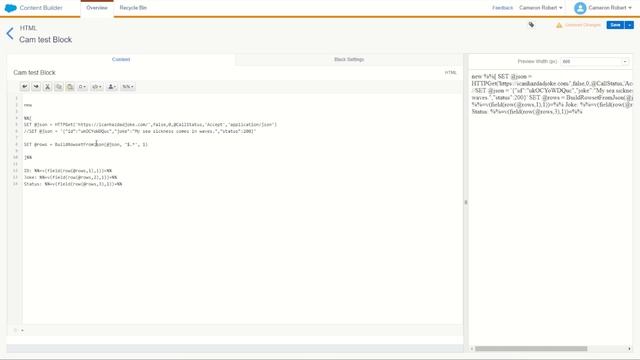Open the Save button dropdown arrow
Viewport: 640px width, 360px height.
tap(629, 25)
